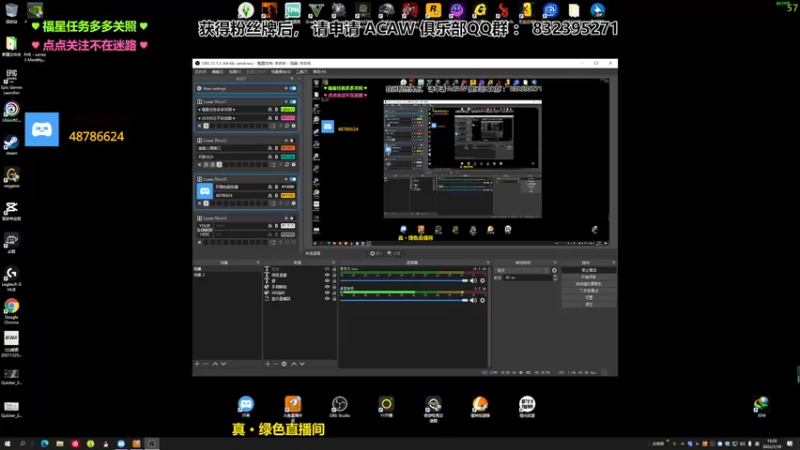800x450 pixels.
Task: Click the bold B button on Lower Third 1's first line
Action: [x=276, y=110]
